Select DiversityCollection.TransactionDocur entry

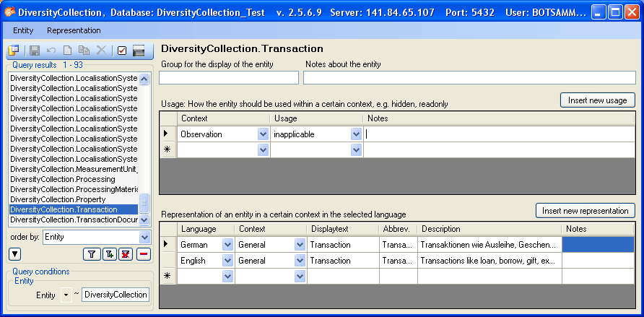pos(74,220)
